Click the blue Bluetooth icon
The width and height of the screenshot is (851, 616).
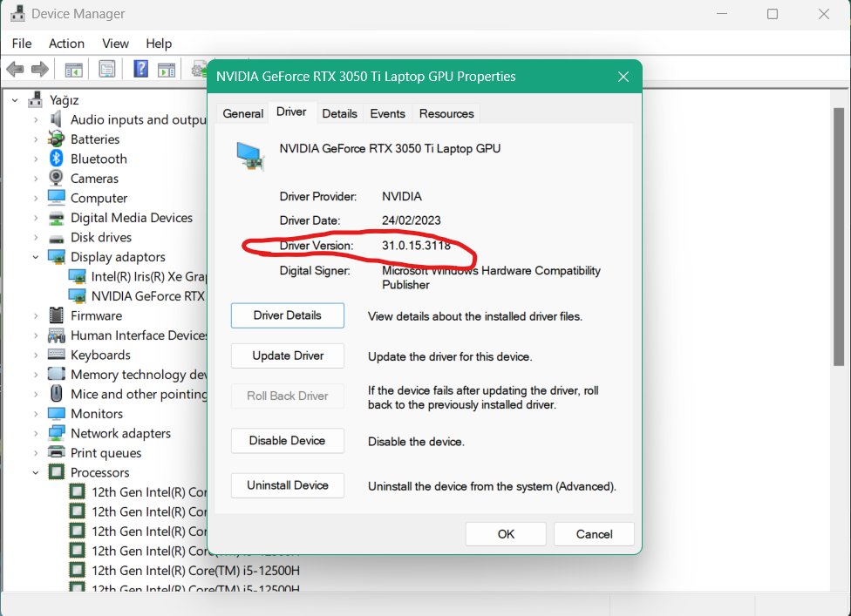(56, 159)
